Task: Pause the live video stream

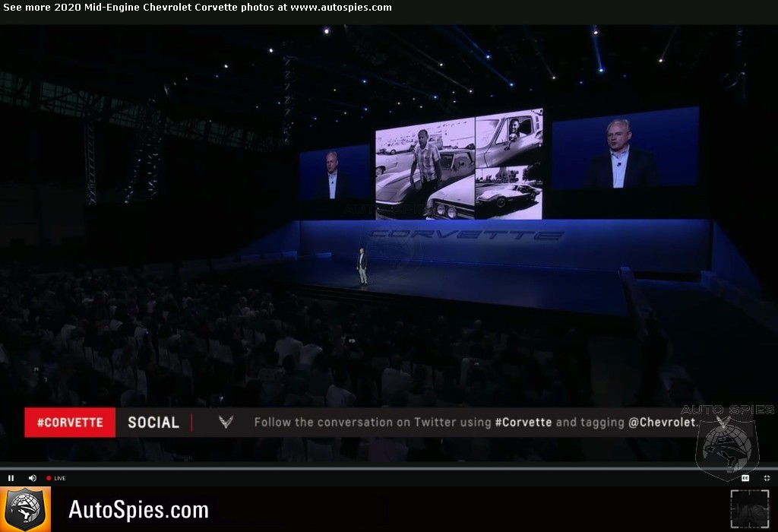Action: click(x=11, y=478)
